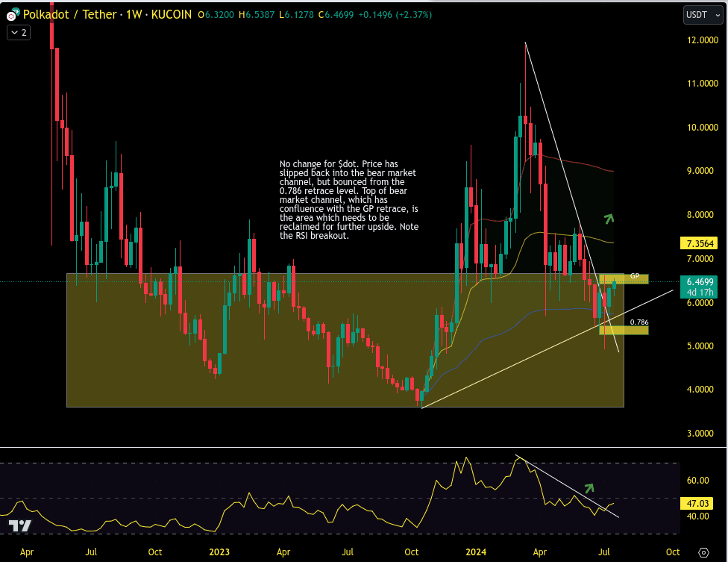The height and width of the screenshot is (562, 728).
Task: Click the 10.0000 price axis label
Action: pos(703,128)
